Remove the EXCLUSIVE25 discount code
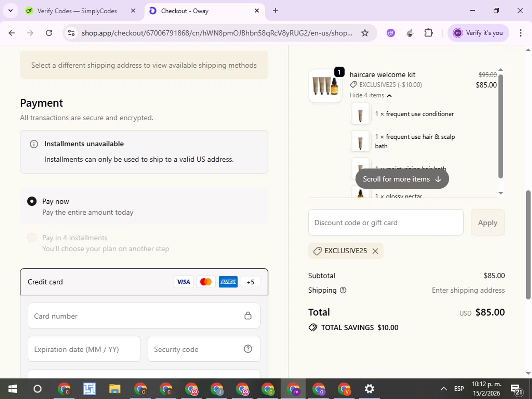The image size is (532, 399). 375,251
